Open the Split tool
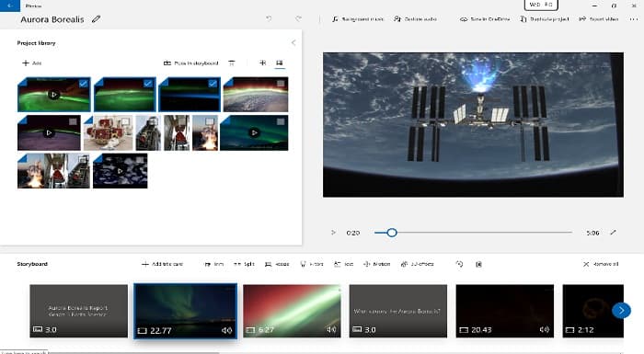 [x=244, y=264]
